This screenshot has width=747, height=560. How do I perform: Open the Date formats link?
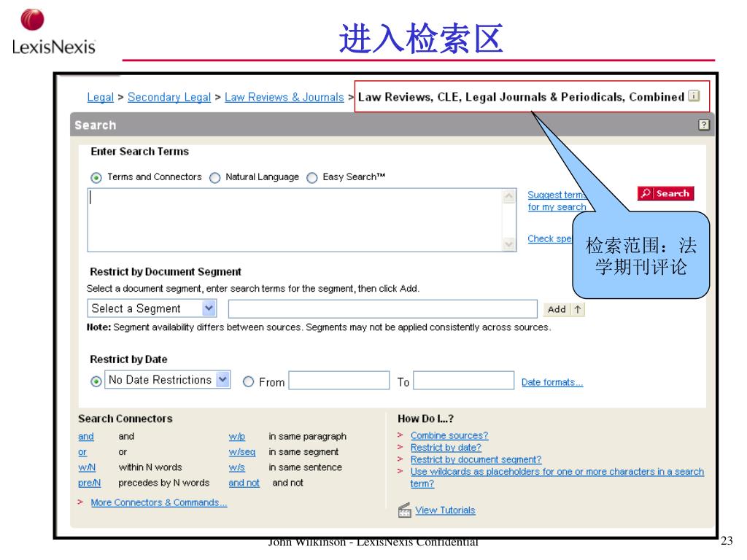552,382
